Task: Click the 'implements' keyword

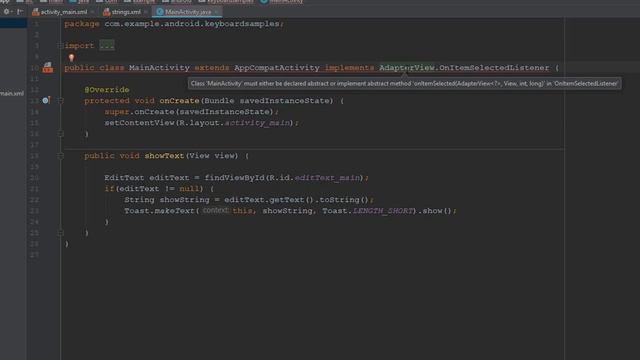Action: click(349, 68)
